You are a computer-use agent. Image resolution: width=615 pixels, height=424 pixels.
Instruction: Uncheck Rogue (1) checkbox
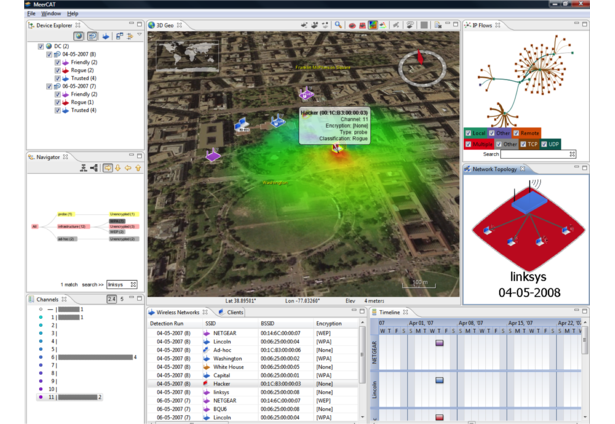click(x=58, y=102)
